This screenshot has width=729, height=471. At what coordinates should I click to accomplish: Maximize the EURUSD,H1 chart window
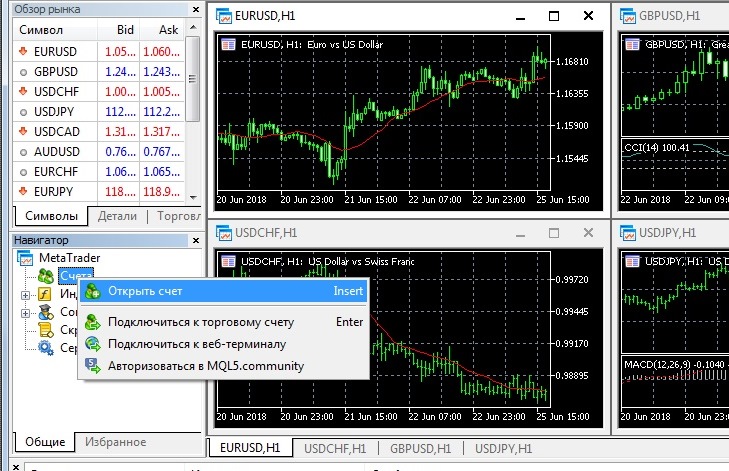(x=554, y=16)
